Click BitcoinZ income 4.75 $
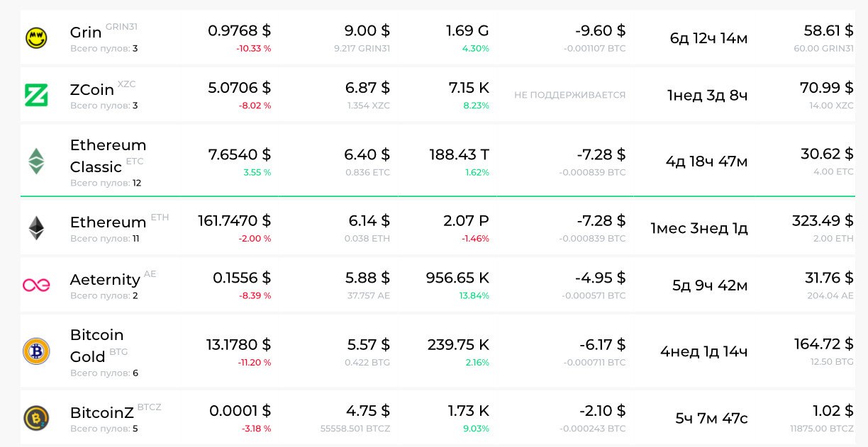Viewport: 868px width, 447px height. tap(367, 411)
